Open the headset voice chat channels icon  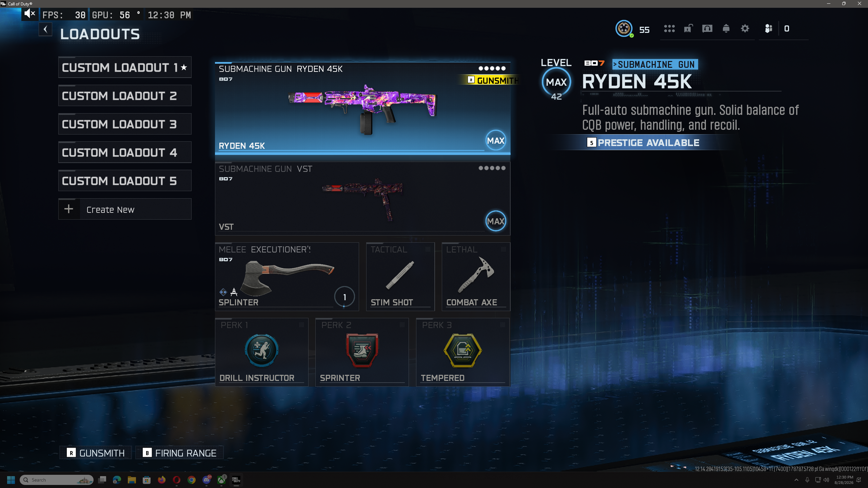coord(707,28)
